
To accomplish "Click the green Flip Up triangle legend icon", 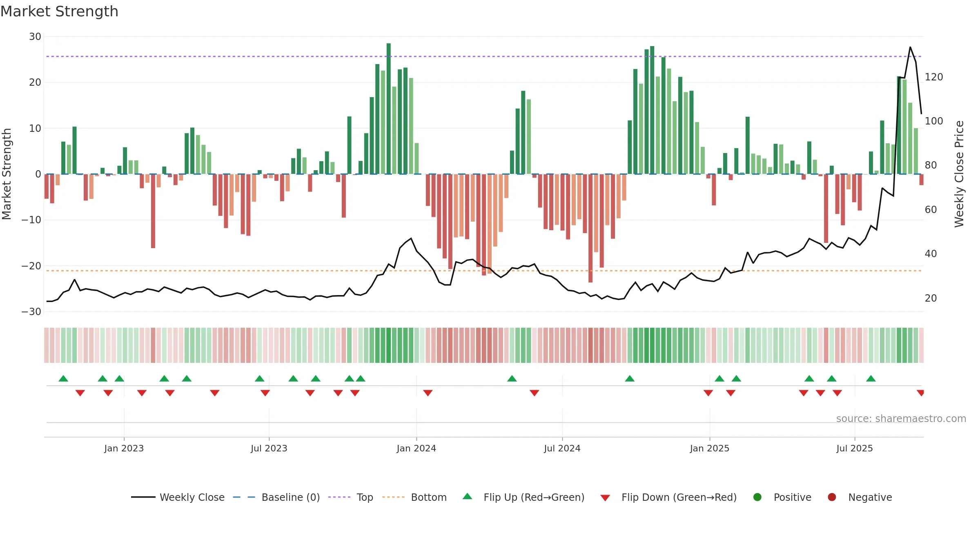I will pyautogui.click(x=468, y=496).
